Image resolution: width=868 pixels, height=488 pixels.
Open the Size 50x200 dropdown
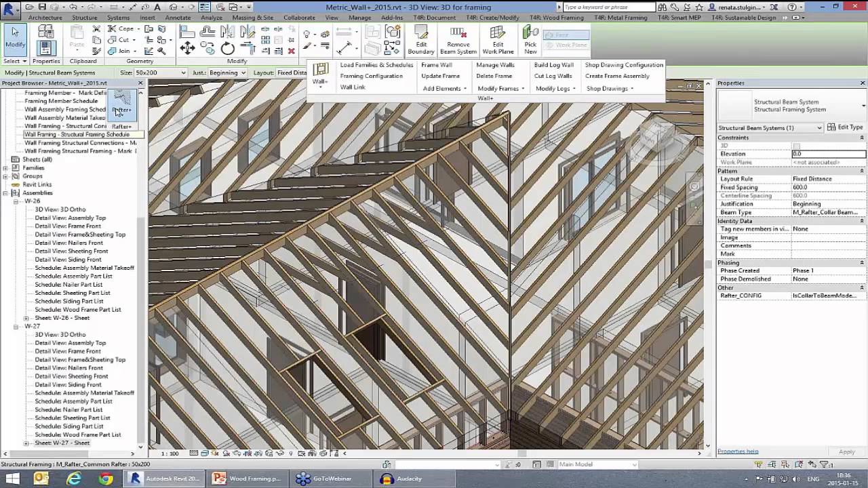pyautogui.click(x=183, y=73)
